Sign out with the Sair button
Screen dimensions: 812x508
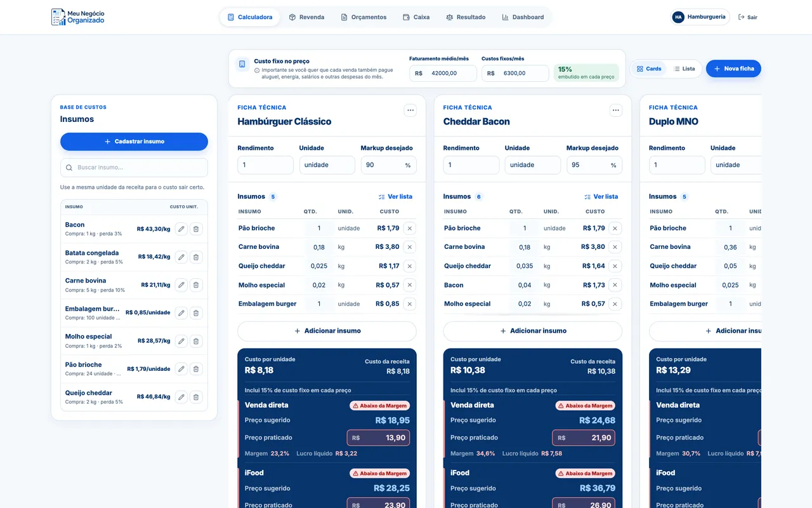(x=748, y=17)
